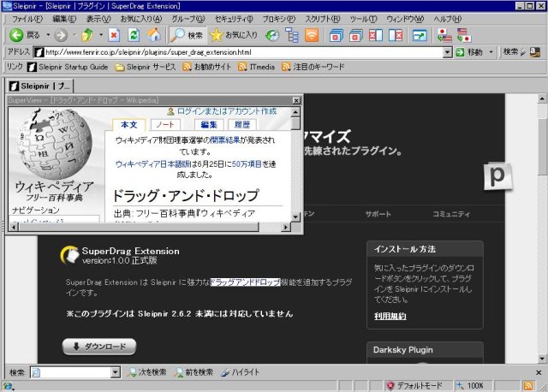Viewport: 548px width, 392px height.
Task: Switch to the 履歴 tab in Wikipedia
Action: [241, 125]
